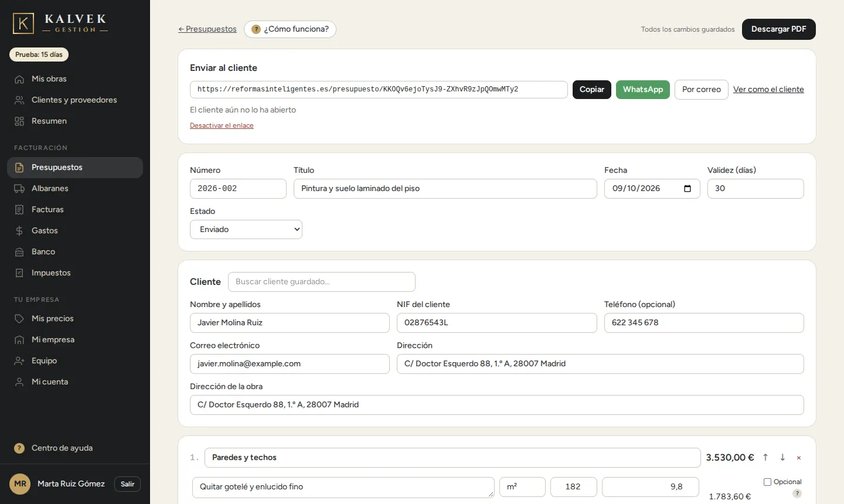The width and height of the screenshot is (844, 504).
Task: Click the Banco icon in sidebar
Action: (x=19, y=252)
